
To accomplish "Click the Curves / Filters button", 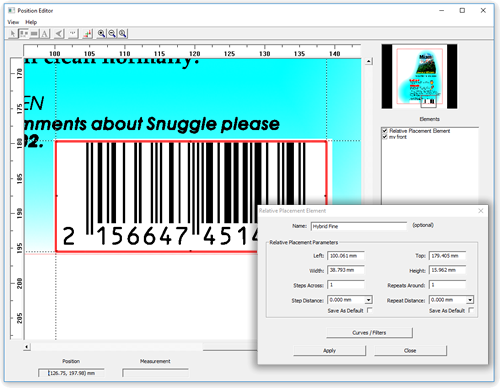I will tap(369, 333).
